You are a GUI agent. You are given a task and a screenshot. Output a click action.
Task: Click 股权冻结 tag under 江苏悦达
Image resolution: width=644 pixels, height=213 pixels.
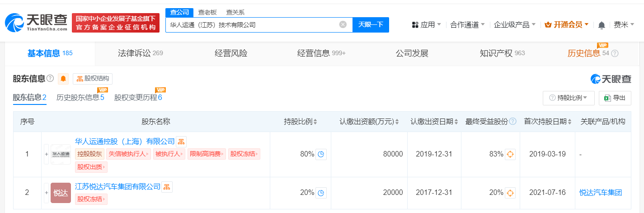(x=91, y=199)
